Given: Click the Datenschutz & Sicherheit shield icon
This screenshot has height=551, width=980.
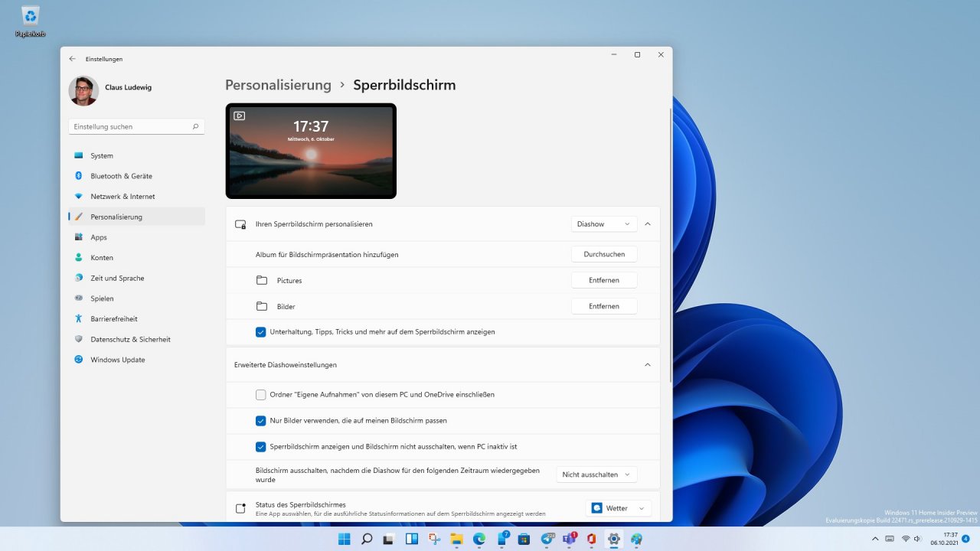Looking at the screenshot, I should point(78,339).
